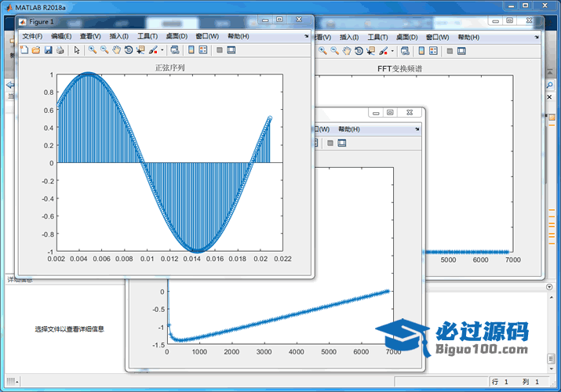Screen dimensions: 561x392
Task: Click Show Plot Tools icon in FFT figure
Action: pos(461,51)
